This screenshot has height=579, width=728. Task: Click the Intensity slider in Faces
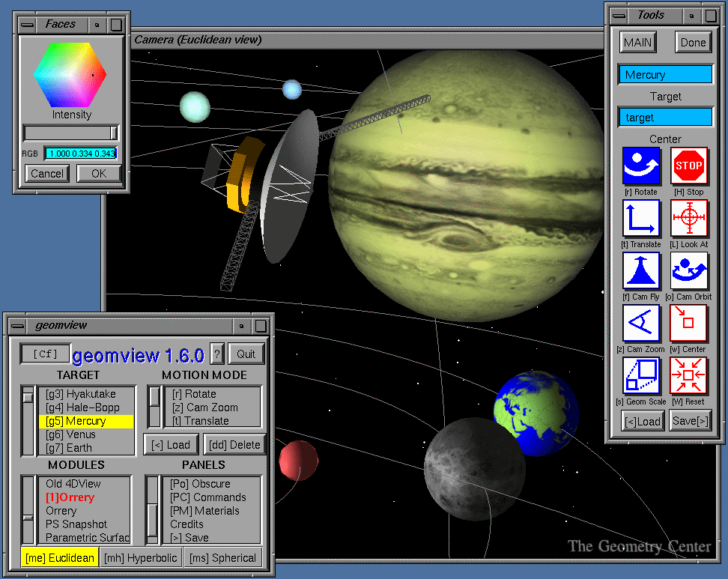[x=71, y=133]
